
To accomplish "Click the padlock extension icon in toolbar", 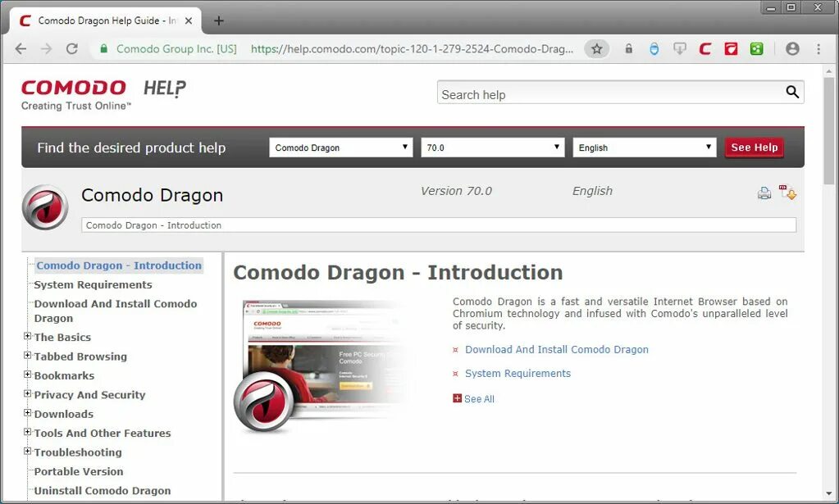I will (x=629, y=49).
